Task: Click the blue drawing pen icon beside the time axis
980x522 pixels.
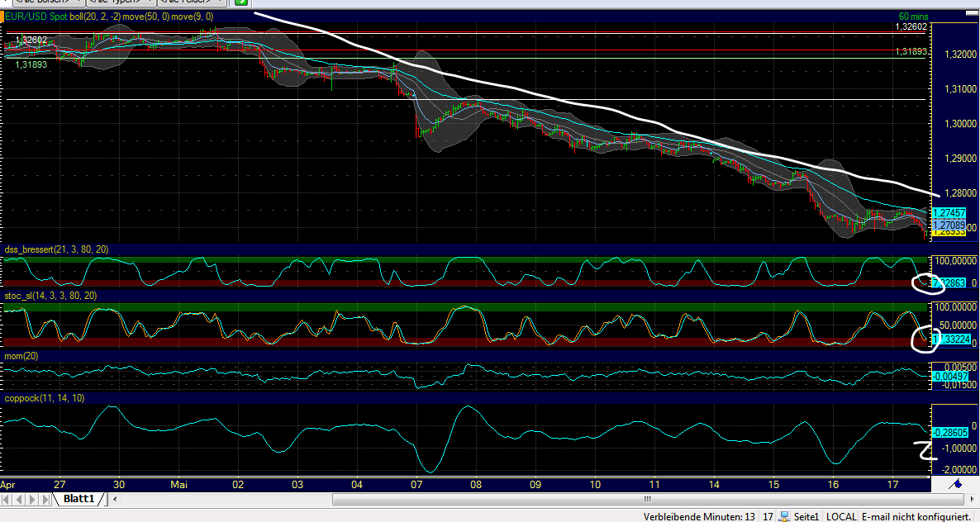Action: 955,484
